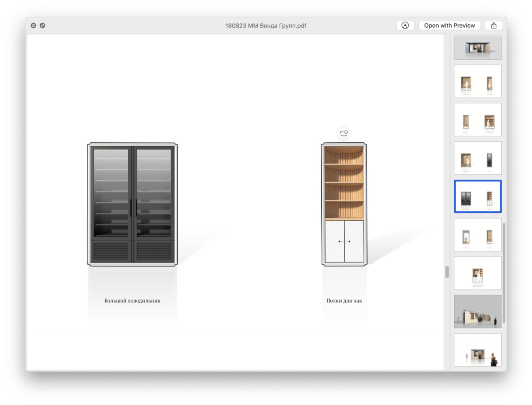This screenshot has width=532, height=405.
Task: Open thumbnail with two niches containing white figures
Action: pos(477,81)
